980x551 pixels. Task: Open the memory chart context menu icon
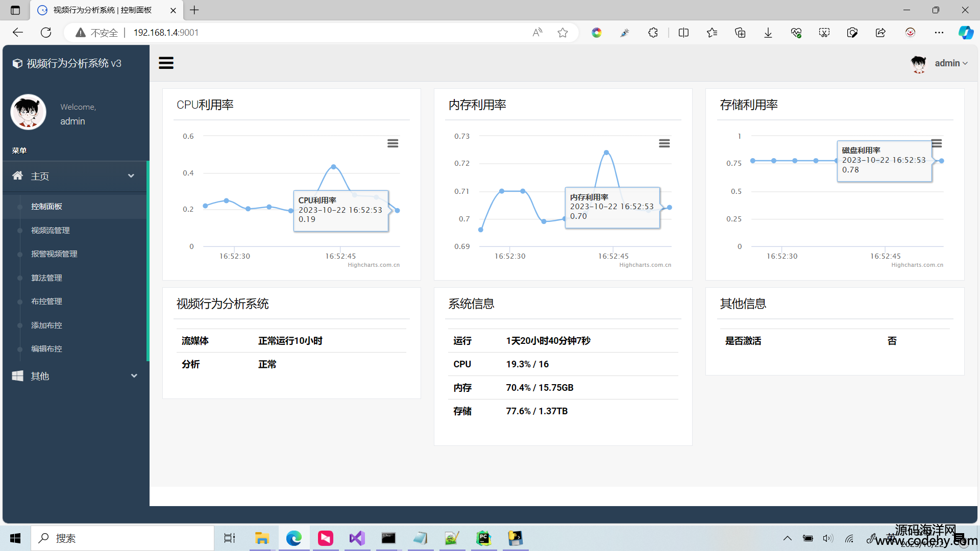(x=664, y=143)
